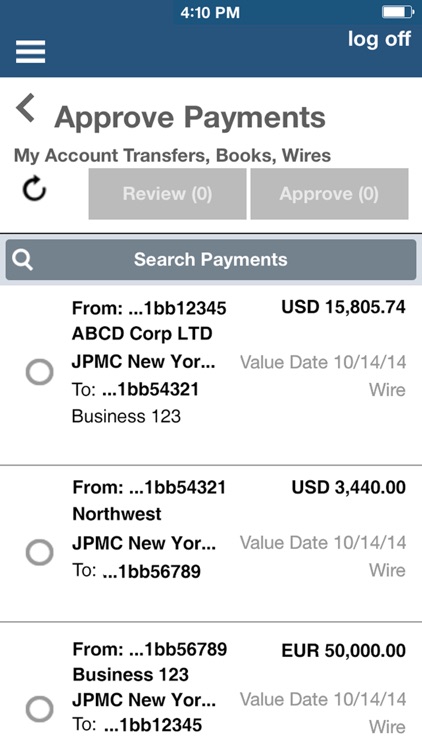Image resolution: width=422 pixels, height=750 pixels.
Task: Tap Approve (0) button
Action: coord(329,194)
